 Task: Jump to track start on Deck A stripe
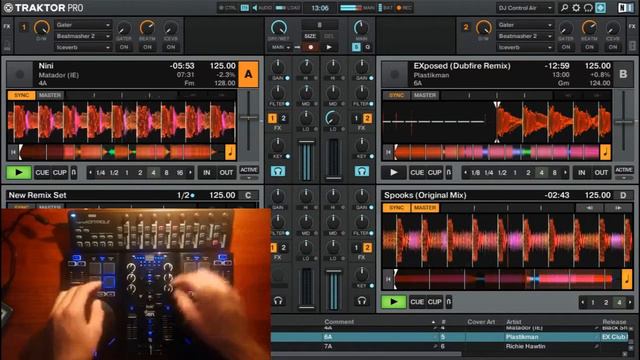[13, 152]
